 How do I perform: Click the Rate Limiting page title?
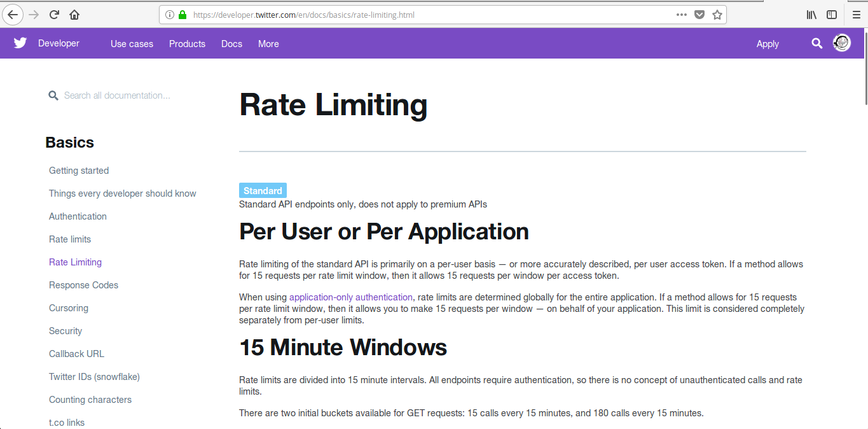coord(333,105)
